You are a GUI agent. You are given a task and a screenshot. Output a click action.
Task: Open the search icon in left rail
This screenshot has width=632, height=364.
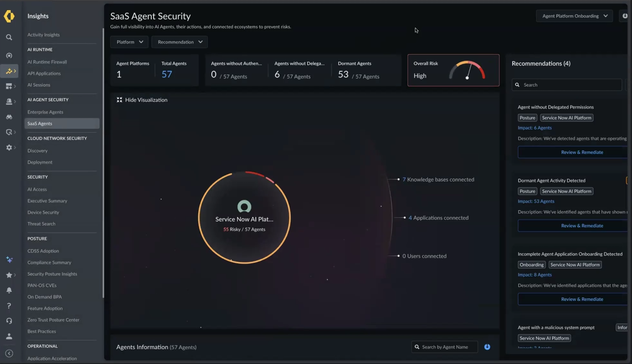9,37
